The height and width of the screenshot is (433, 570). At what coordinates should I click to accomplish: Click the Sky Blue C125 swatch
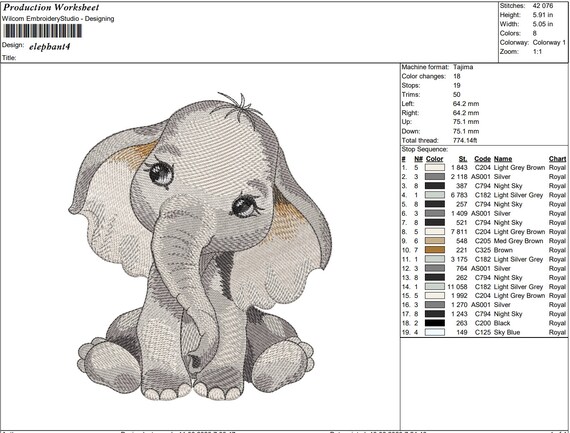pyautogui.click(x=435, y=332)
